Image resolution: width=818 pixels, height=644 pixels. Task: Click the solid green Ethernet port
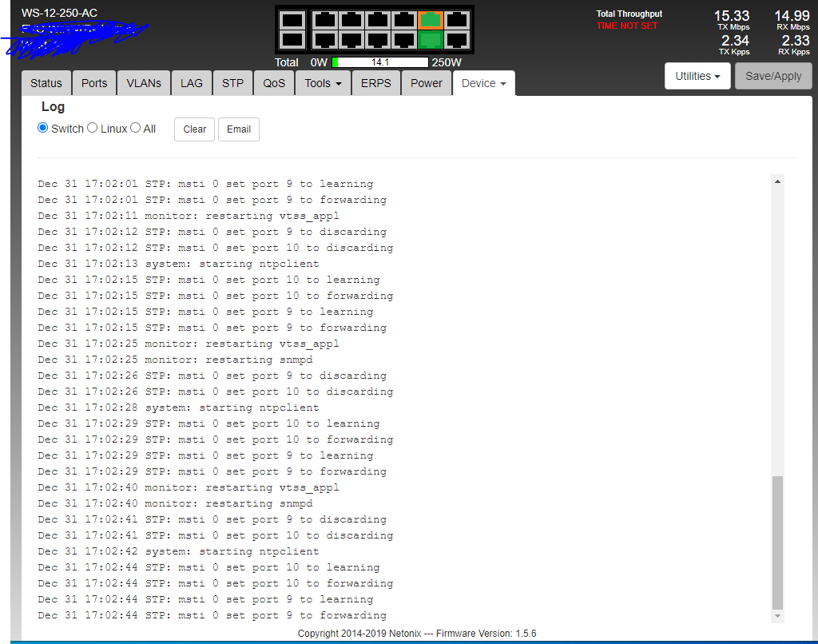click(431, 39)
